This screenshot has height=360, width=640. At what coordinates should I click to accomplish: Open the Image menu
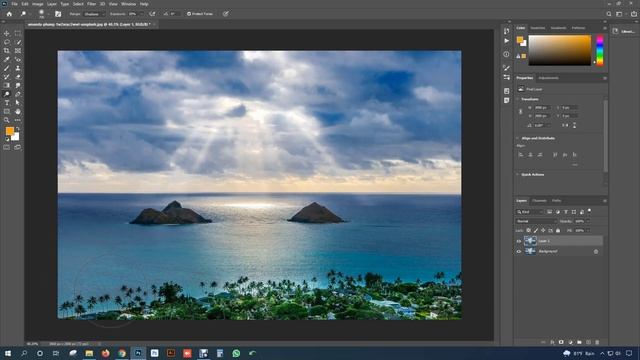point(38,4)
